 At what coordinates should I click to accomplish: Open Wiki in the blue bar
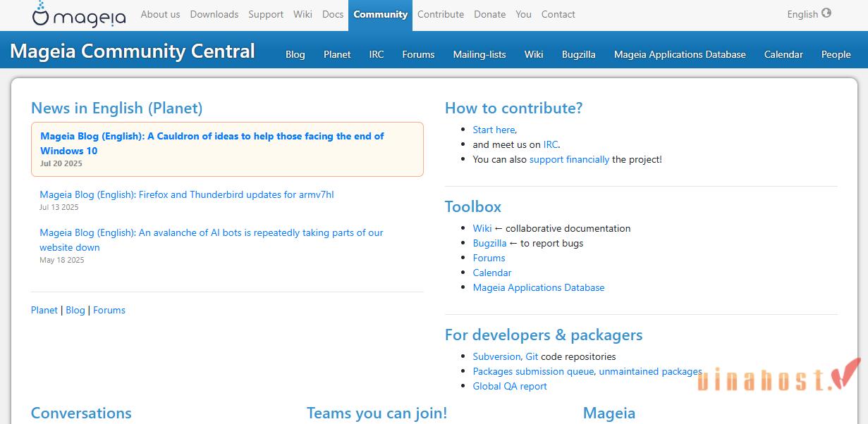pos(534,54)
